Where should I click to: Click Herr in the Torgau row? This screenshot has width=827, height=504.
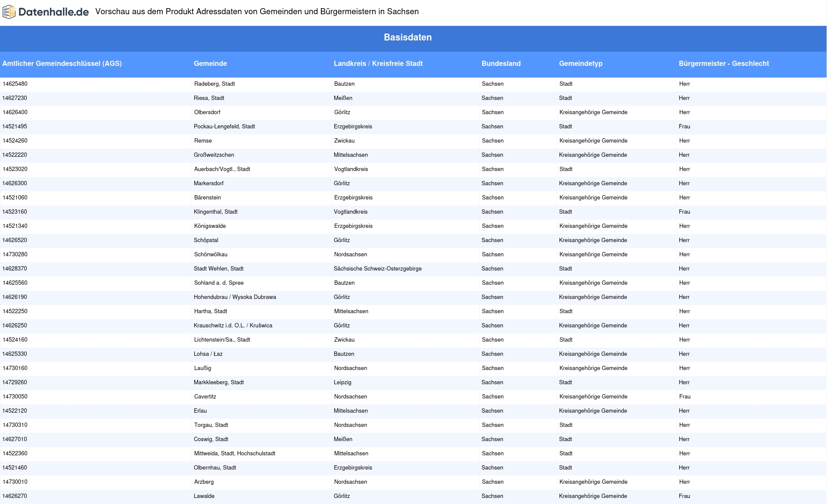point(685,425)
